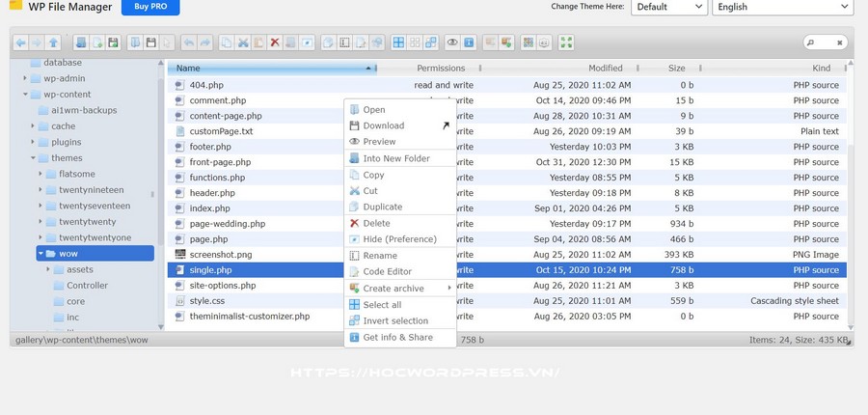Toggle fullscreen with the green arrows icon
This screenshot has height=415, width=868.
pos(566,42)
